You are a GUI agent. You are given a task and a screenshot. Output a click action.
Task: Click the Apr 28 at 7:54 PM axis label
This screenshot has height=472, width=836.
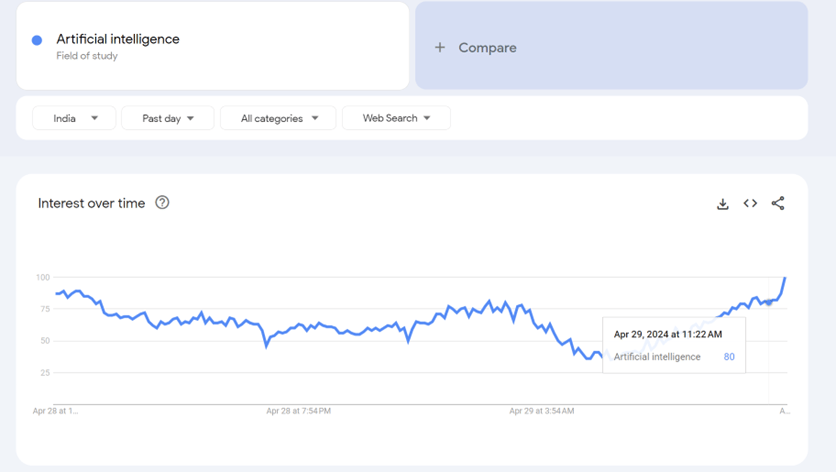(x=299, y=411)
